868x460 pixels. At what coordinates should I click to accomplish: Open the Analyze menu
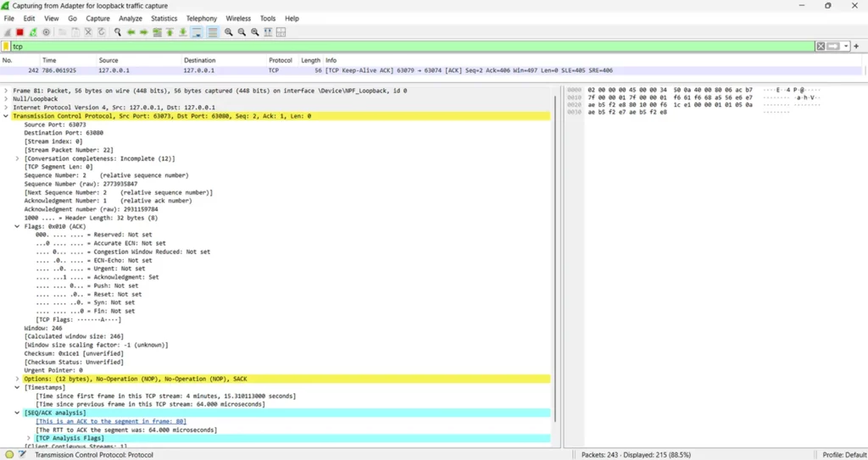[x=131, y=19]
